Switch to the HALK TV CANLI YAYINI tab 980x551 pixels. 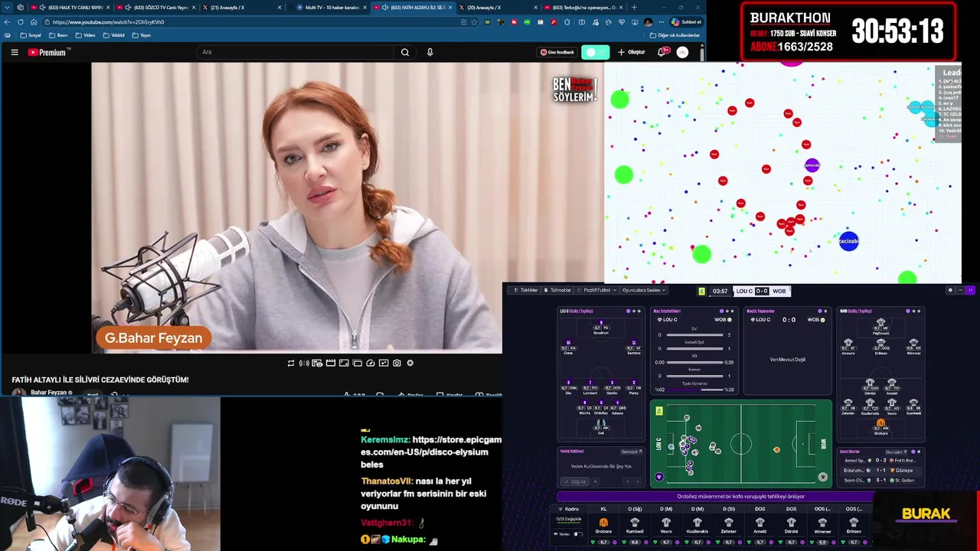[x=70, y=8]
